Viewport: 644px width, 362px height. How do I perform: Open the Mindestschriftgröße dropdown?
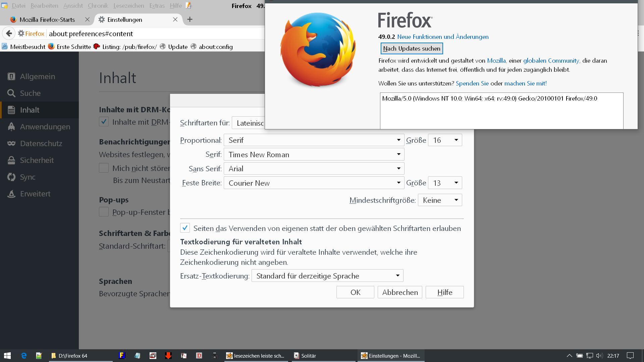click(x=440, y=200)
